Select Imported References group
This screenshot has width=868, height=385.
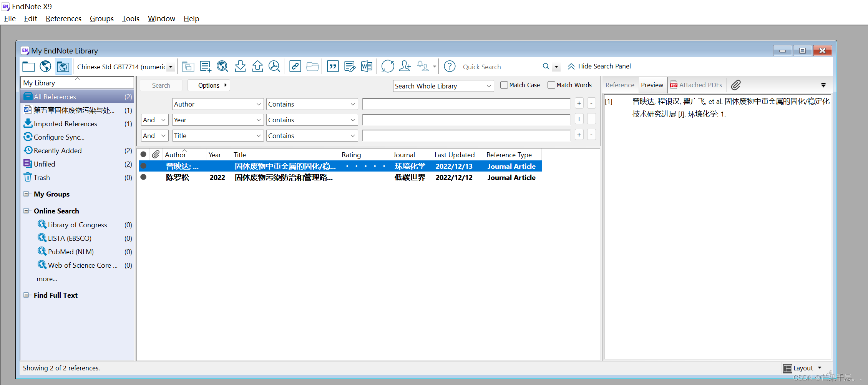coord(77,123)
